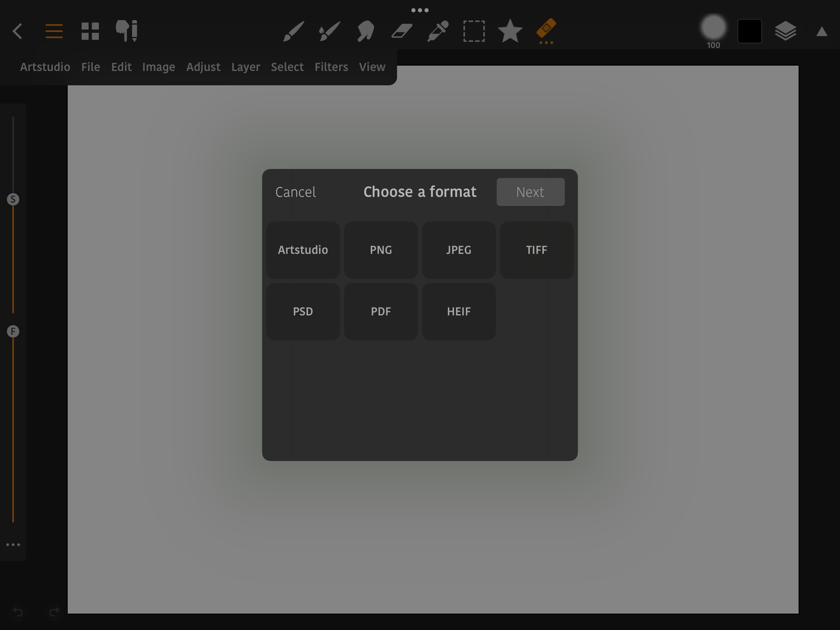
Task: Select the Eraser tool
Action: 402,31
